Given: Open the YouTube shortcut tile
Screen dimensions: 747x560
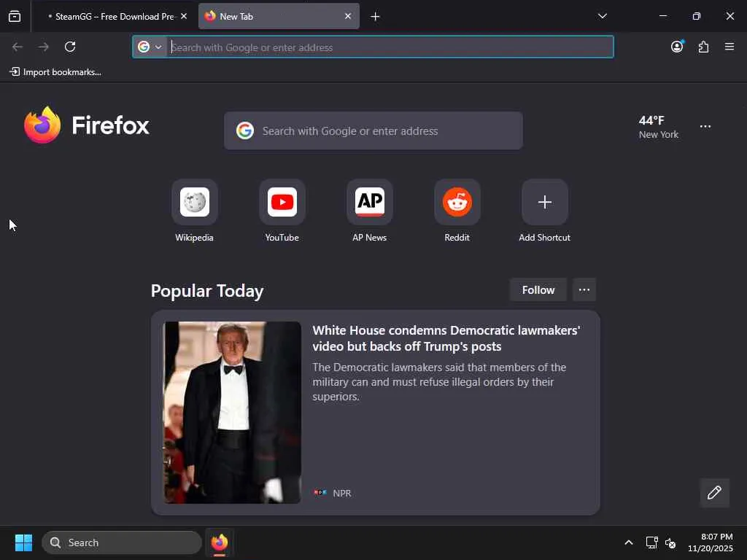Looking at the screenshot, I should click(x=282, y=202).
